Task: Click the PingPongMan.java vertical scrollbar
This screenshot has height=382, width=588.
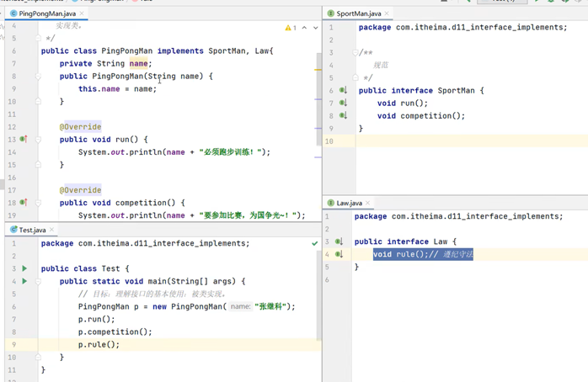Action: click(x=318, y=99)
